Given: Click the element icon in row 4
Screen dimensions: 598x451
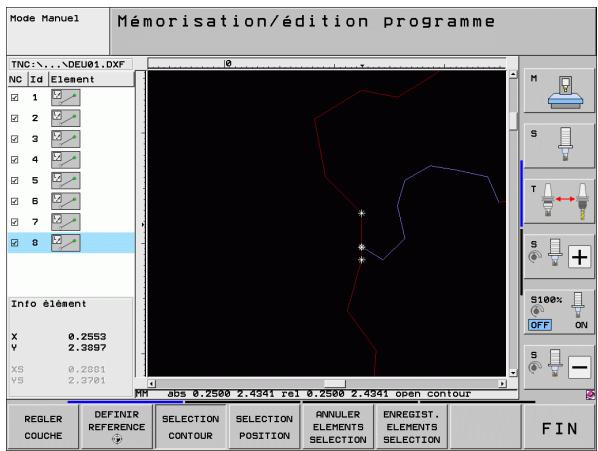Looking at the screenshot, I should click(x=66, y=160).
